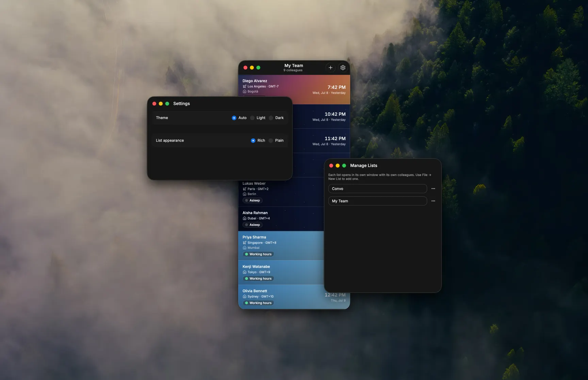Screen dimensions: 588x380
Task: Click the home icon next to Bogotá
Action: click(x=244, y=92)
